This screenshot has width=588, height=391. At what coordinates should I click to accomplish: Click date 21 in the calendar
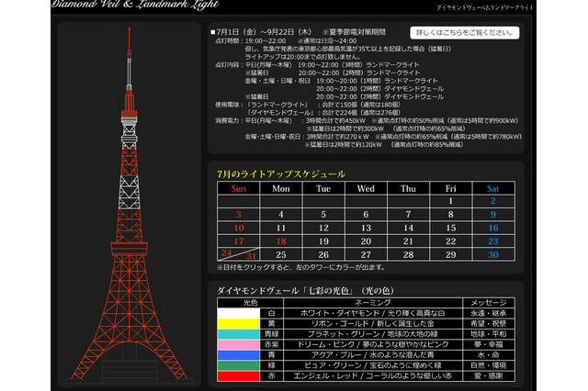[x=408, y=241]
